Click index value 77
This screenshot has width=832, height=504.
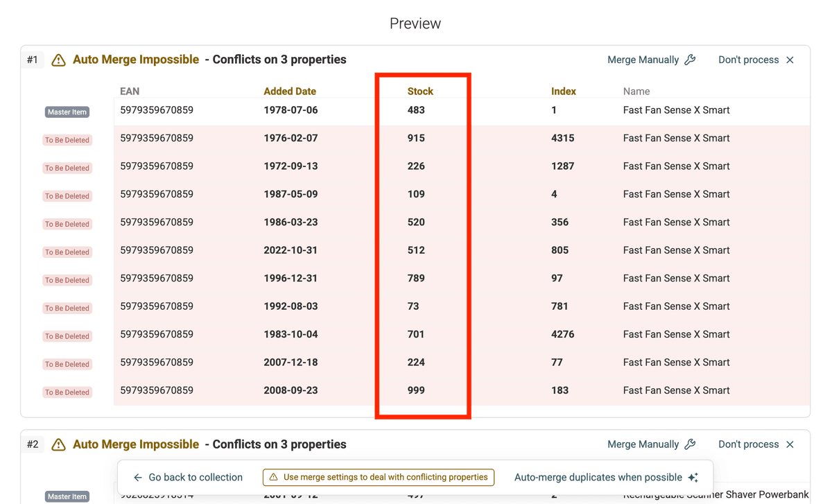pyautogui.click(x=557, y=363)
